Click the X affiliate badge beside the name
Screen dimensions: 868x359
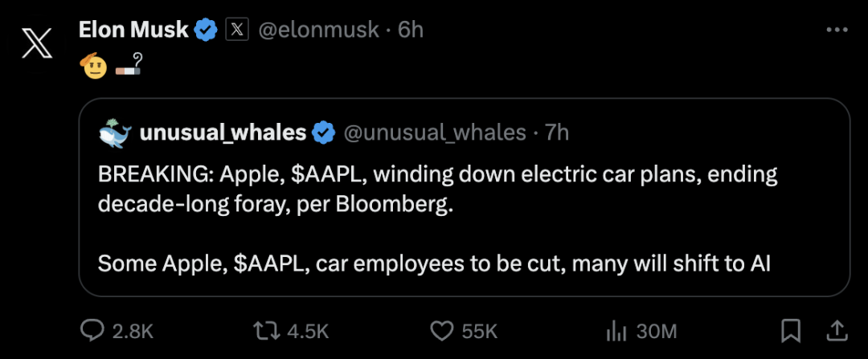click(235, 31)
